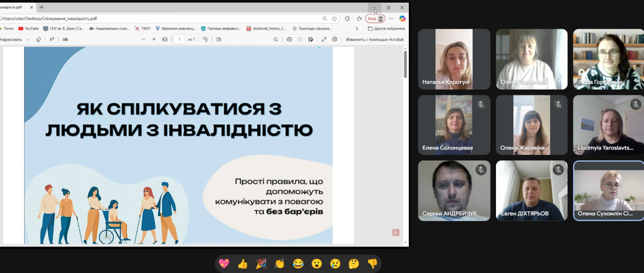644x273 pixels.
Task: Expand the Draw tool dropdown arrow
Action: click(28, 39)
